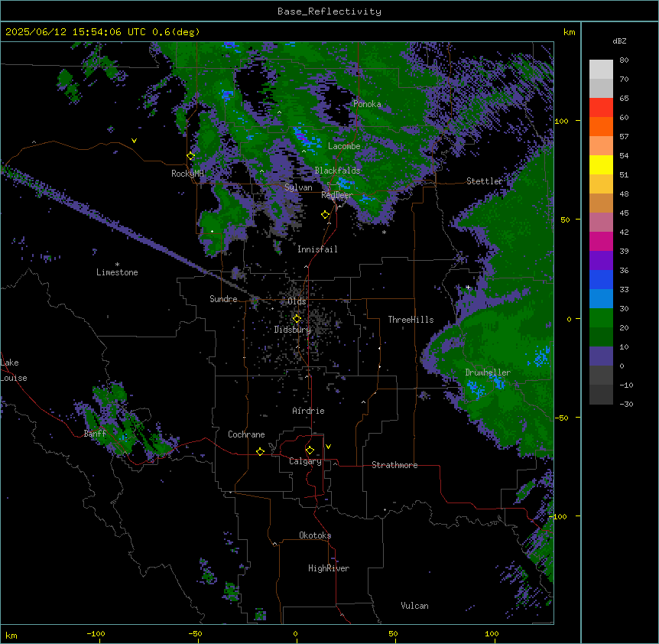The image size is (659, 644).
Task: Click the dBZ legend heading
Action: 619,41
